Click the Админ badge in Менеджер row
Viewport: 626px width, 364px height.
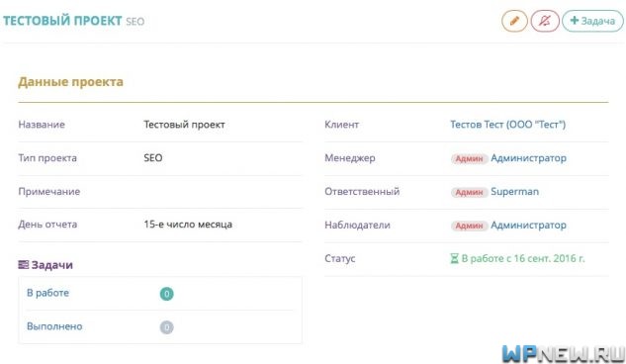tap(469, 158)
